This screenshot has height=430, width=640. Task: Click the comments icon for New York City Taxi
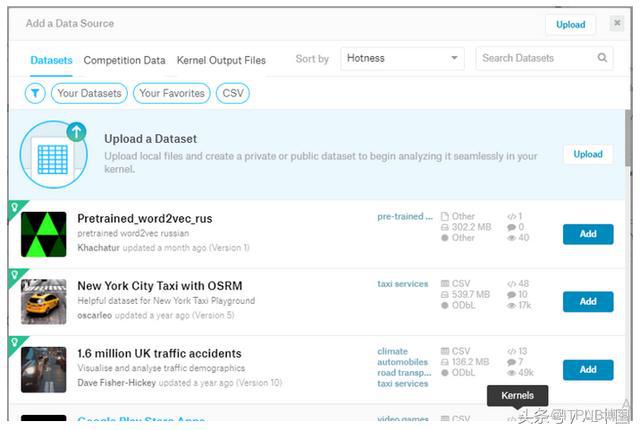511,295
